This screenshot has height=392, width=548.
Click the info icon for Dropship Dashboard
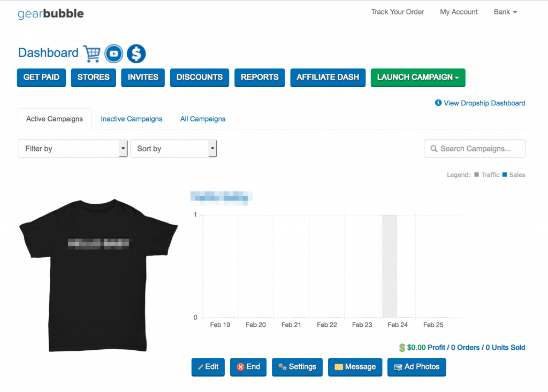coord(438,103)
